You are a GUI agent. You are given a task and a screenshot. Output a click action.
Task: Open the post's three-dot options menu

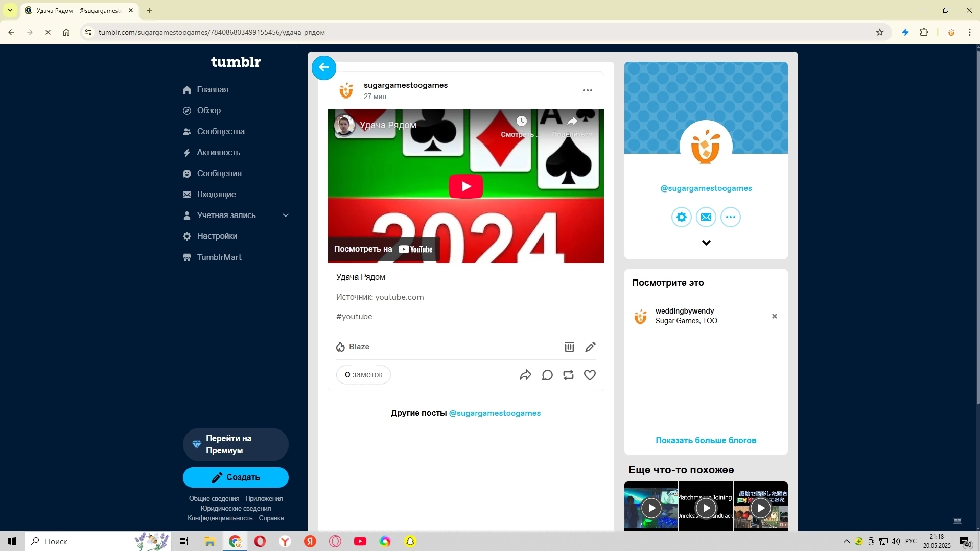tap(588, 90)
